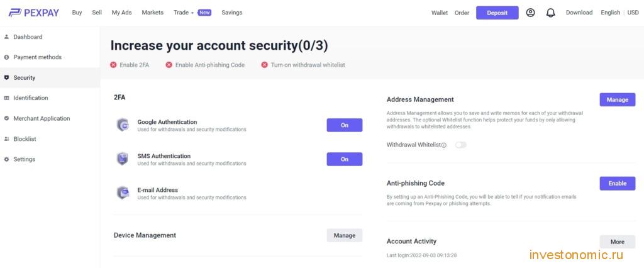Click the Deposit button

tap(497, 13)
